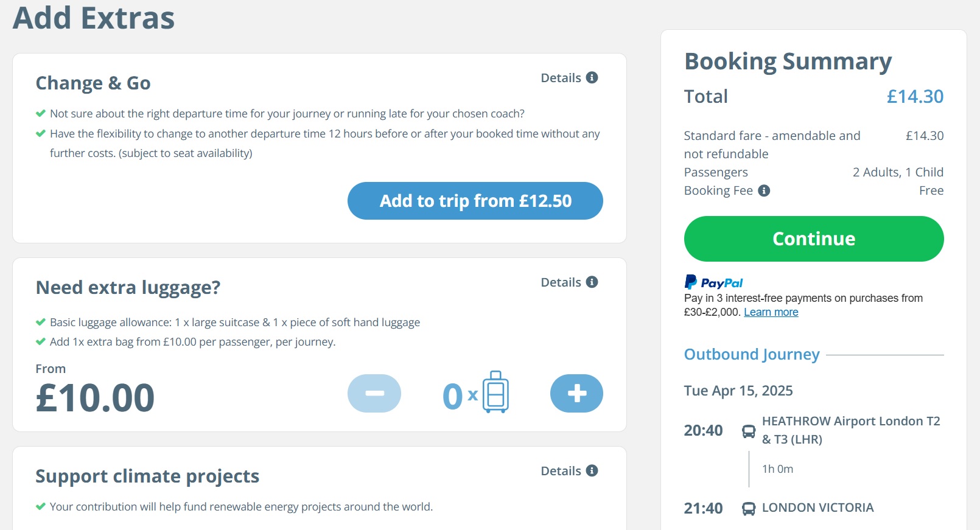
Task: Click the £14.30 total price
Action: click(915, 97)
